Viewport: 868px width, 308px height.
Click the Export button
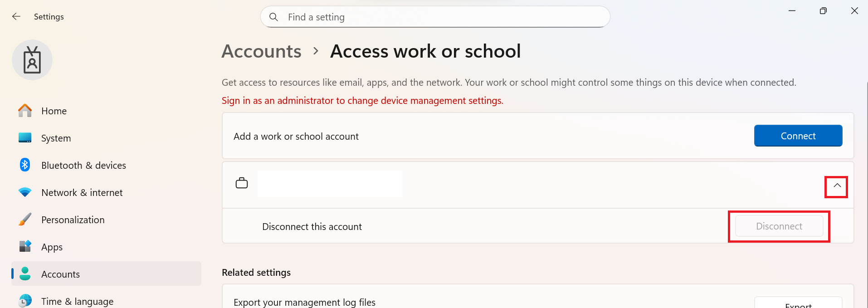pyautogui.click(x=798, y=303)
